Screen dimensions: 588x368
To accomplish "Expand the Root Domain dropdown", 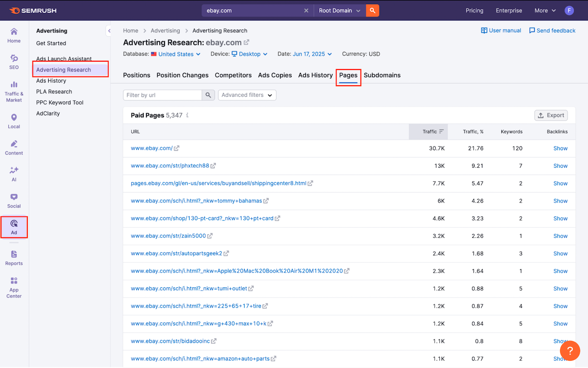I will point(340,11).
